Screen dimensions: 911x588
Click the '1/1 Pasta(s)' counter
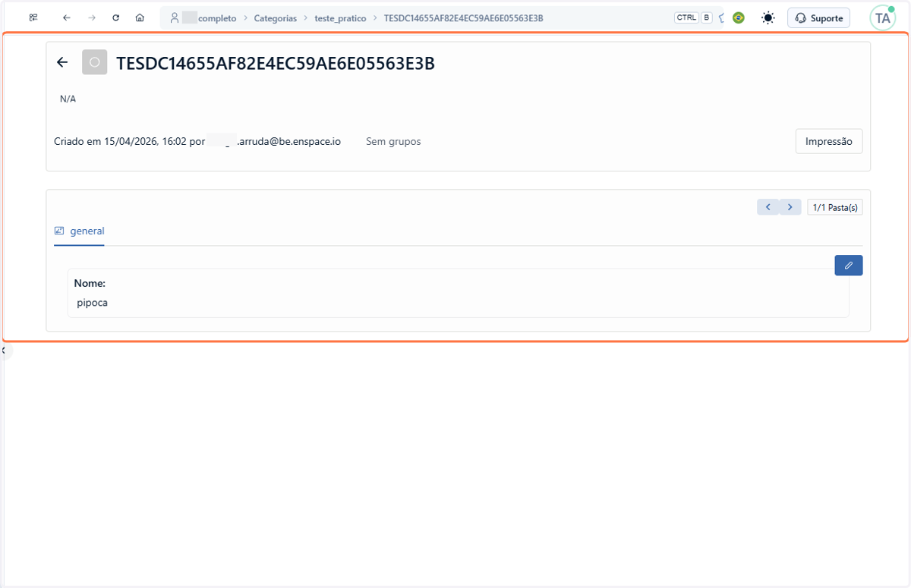[835, 207]
